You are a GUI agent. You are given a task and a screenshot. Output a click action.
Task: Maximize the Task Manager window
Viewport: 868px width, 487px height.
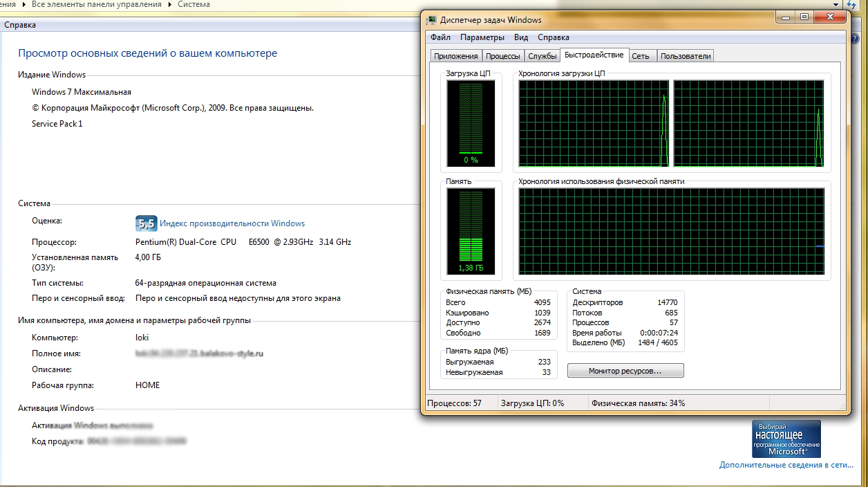[x=804, y=17]
